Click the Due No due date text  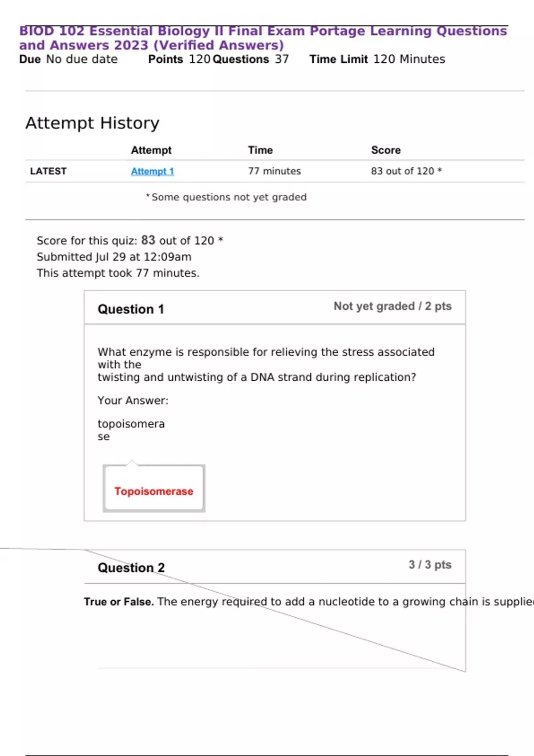[x=68, y=59]
